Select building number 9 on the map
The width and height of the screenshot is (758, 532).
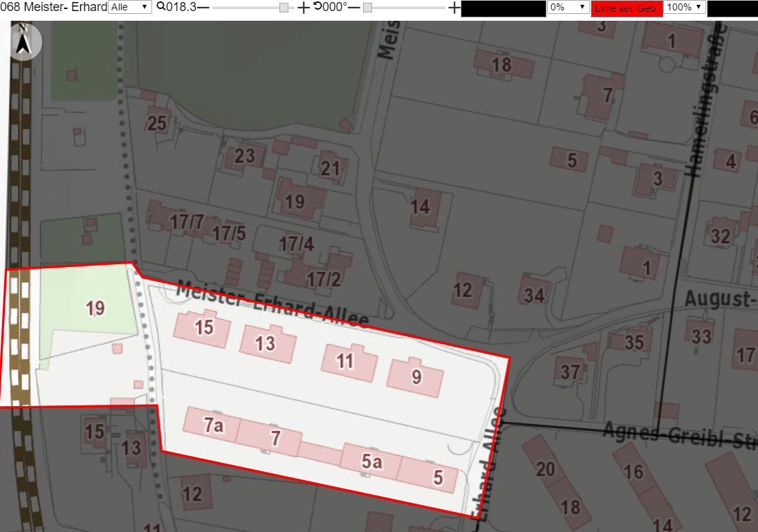pos(415,378)
